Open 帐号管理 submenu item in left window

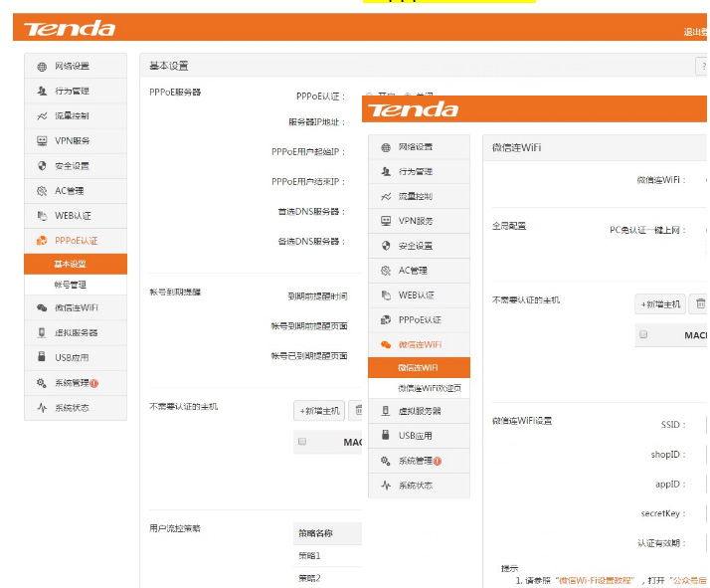pos(76,285)
